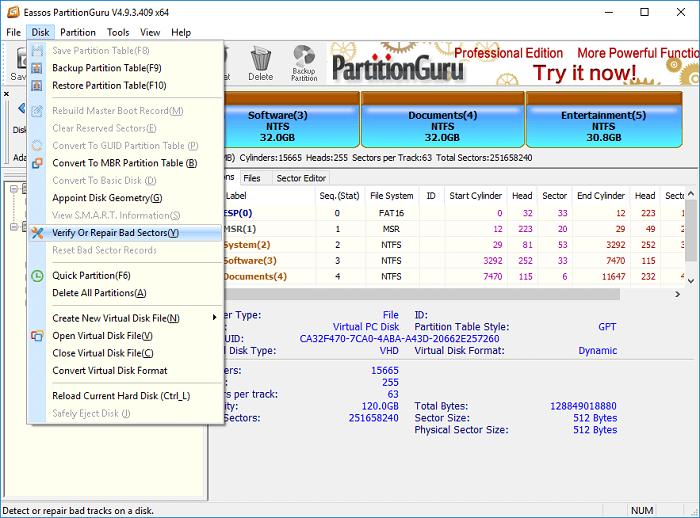Click the End Cylinder column header
The image size is (700, 518).
point(601,196)
